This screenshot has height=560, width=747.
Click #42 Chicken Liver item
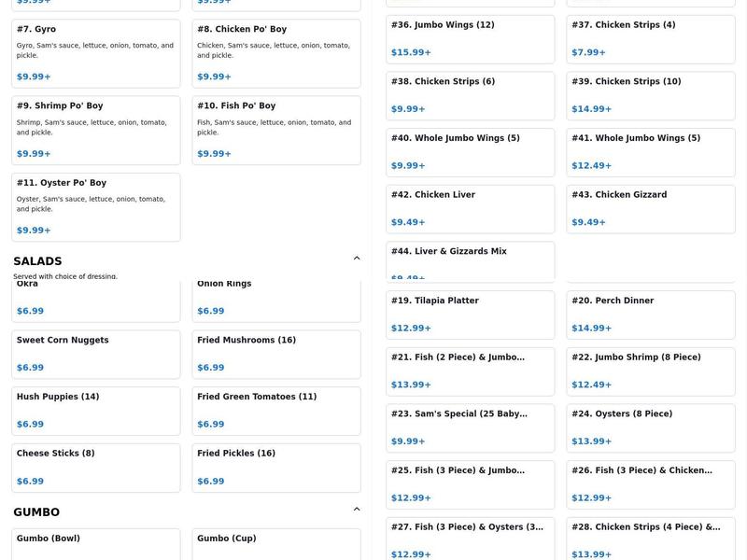470,208
